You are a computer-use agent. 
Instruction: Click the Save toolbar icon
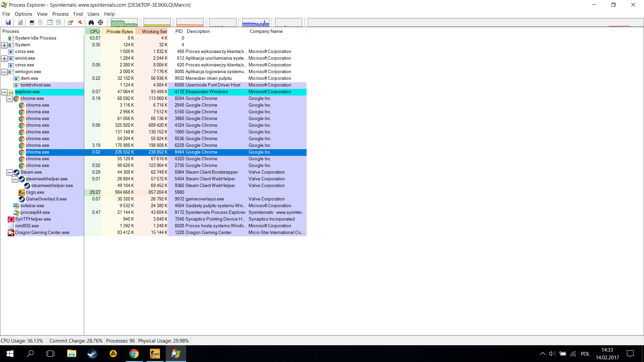point(8,22)
